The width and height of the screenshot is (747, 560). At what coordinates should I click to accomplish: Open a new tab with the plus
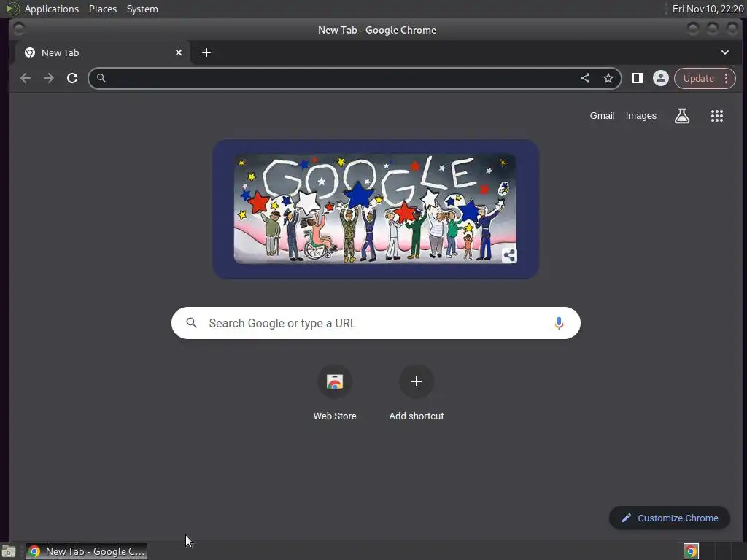[x=206, y=52]
